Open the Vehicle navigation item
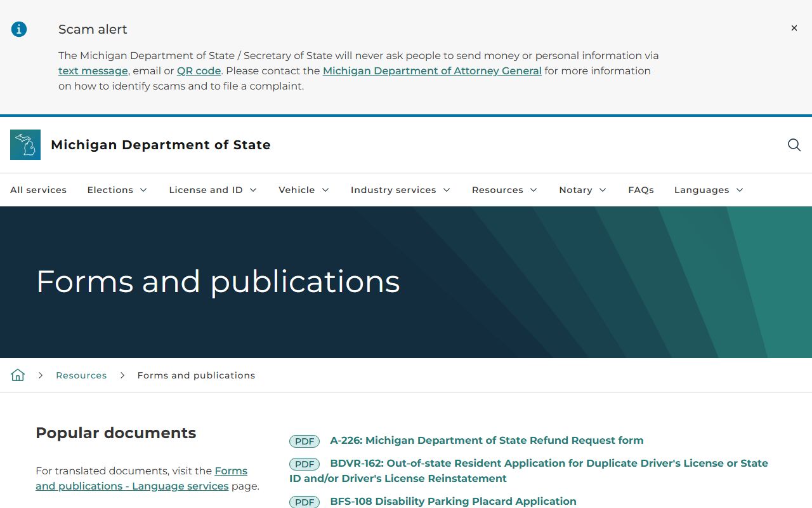The width and height of the screenshot is (812, 508). coord(297,190)
